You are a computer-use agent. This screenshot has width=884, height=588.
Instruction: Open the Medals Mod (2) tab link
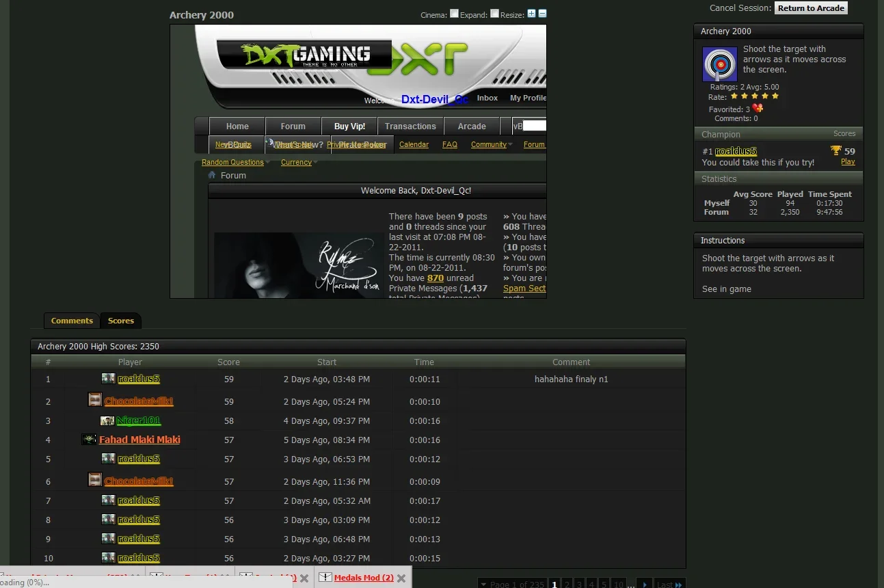(364, 578)
